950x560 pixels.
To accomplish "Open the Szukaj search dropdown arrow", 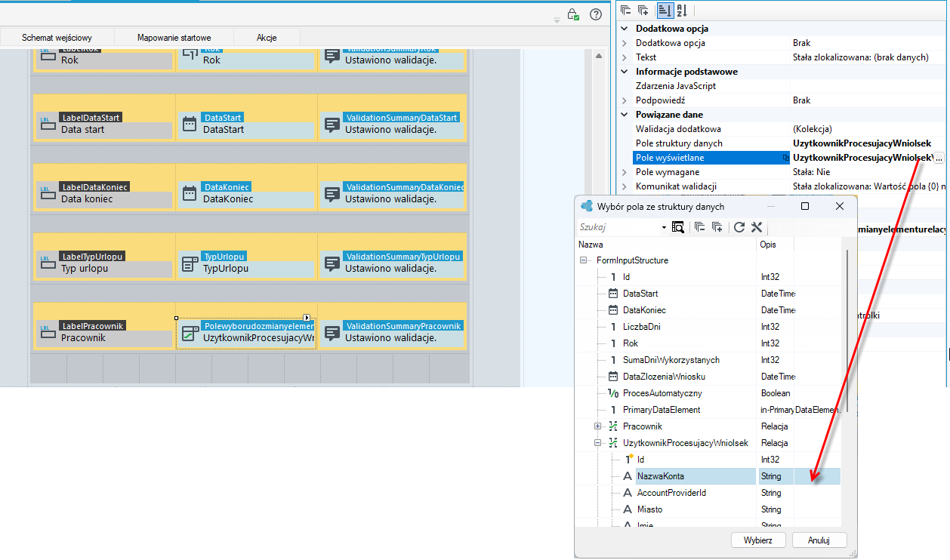I will [x=665, y=227].
